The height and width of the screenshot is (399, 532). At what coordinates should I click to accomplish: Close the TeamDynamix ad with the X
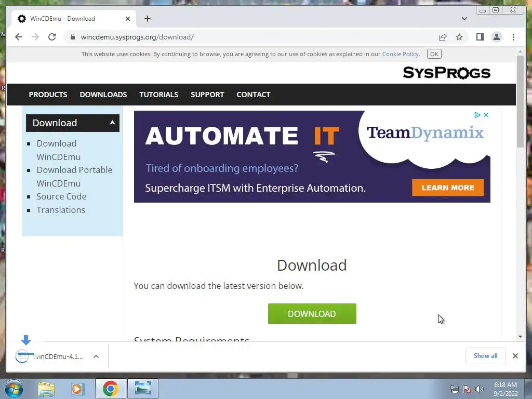tap(486, 115)
